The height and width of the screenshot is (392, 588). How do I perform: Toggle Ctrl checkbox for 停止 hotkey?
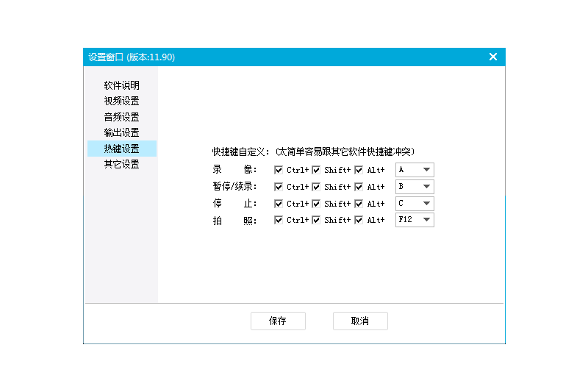point(279,204)
